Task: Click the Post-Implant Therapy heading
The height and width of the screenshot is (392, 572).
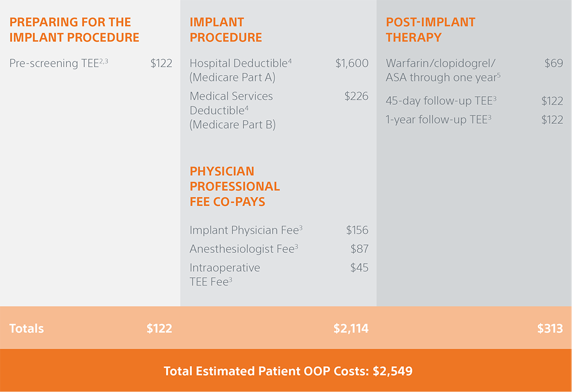Action: pos(431,30)
